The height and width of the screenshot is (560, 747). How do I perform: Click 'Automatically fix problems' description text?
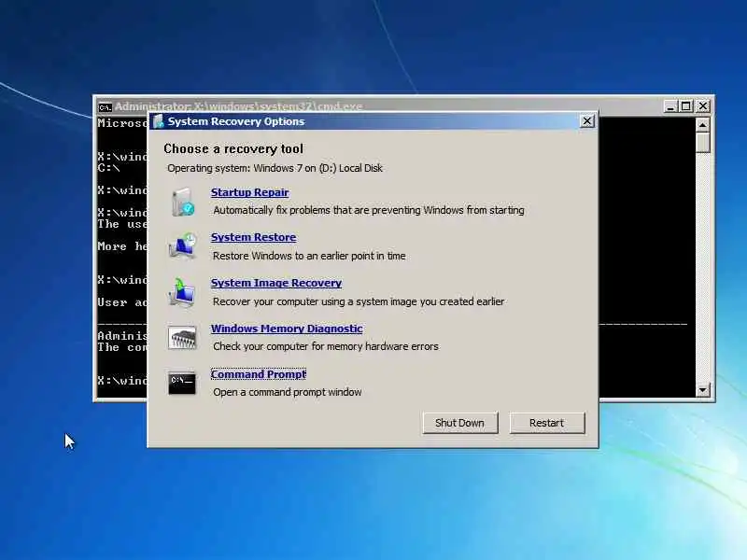tap(369, 210)
